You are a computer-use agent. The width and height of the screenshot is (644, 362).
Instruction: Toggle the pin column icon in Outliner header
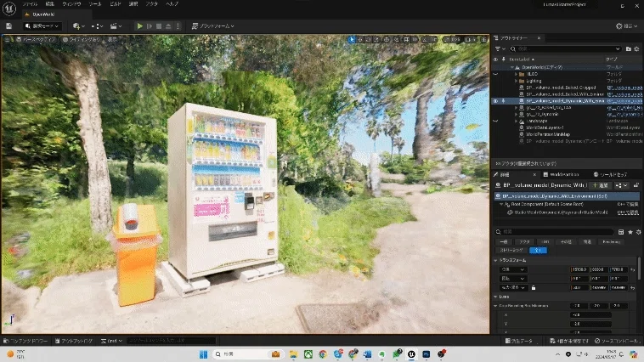pyautogui.click(x=504, y=59)
